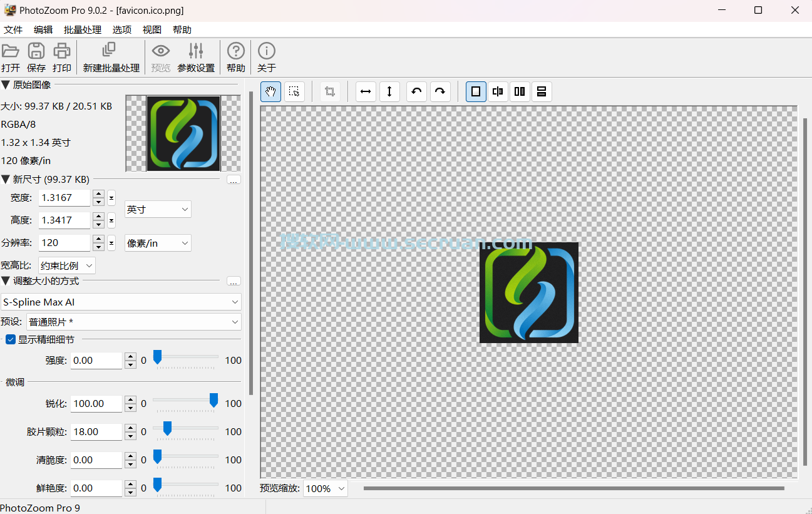
Task: Toggle 显示精细细节 checkbox
Action: point(11,339)
